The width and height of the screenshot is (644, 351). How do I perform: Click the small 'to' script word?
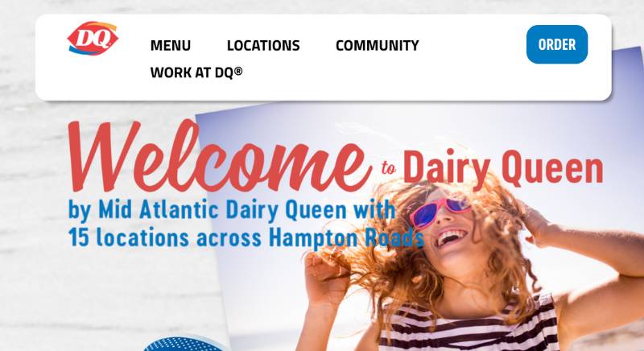388,167
